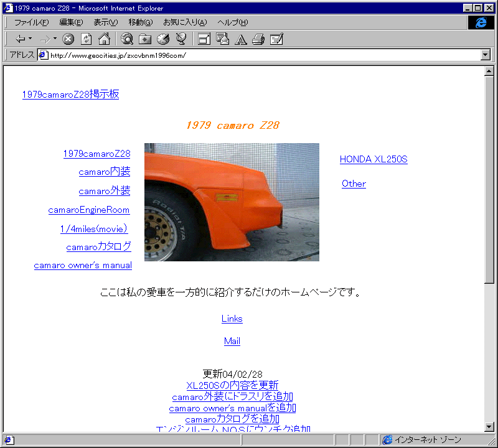498x448 pixels.
Task: Click the vertical scrollbar down arrow
Action: [x=489, y=427]
